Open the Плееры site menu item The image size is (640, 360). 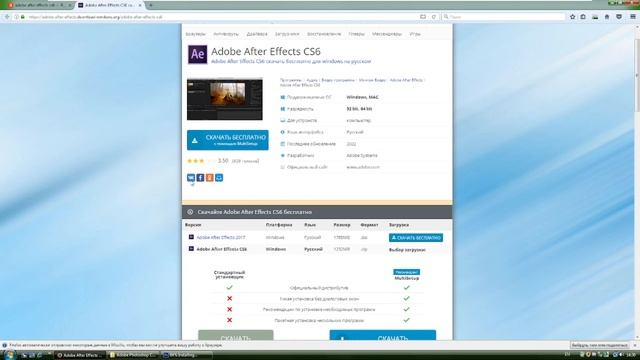(x=356, y=34)
